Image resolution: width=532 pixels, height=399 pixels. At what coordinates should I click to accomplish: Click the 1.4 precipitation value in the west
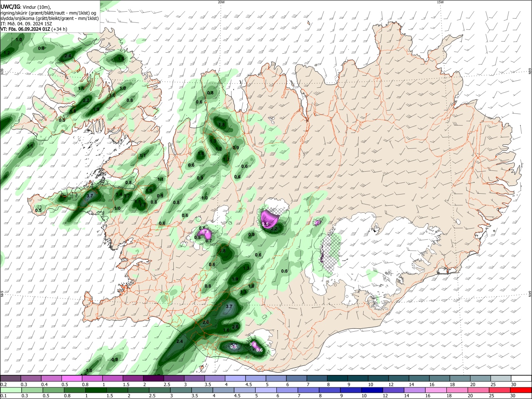pos(119,194)
